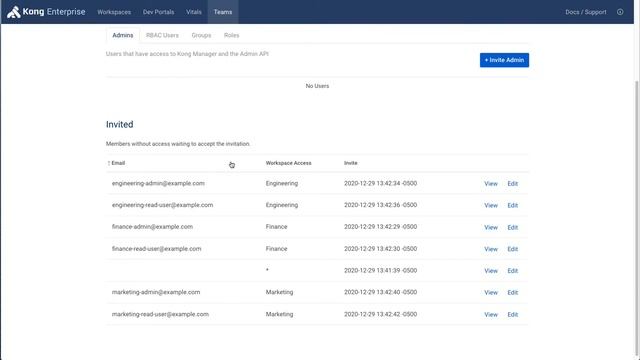View the invite with * workspace access

click(491, 271)
